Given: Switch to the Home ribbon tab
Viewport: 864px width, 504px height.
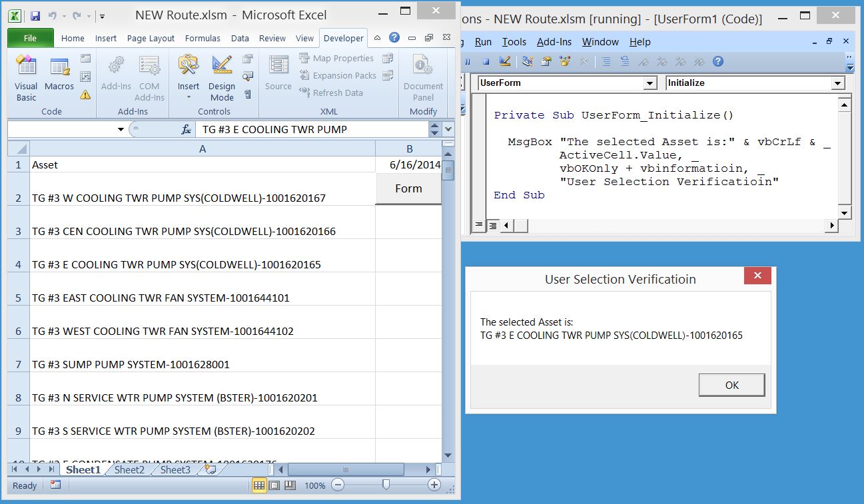Looking at the screenshot, I should point(73,39).
